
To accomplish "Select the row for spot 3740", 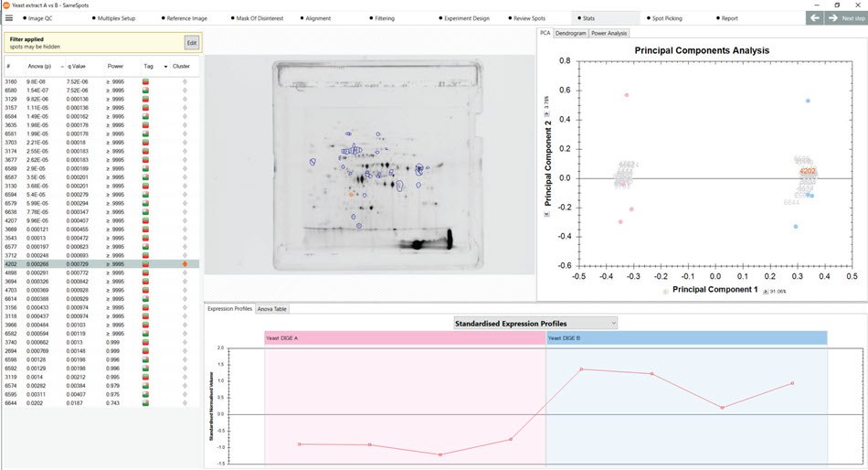I will 101,342.
